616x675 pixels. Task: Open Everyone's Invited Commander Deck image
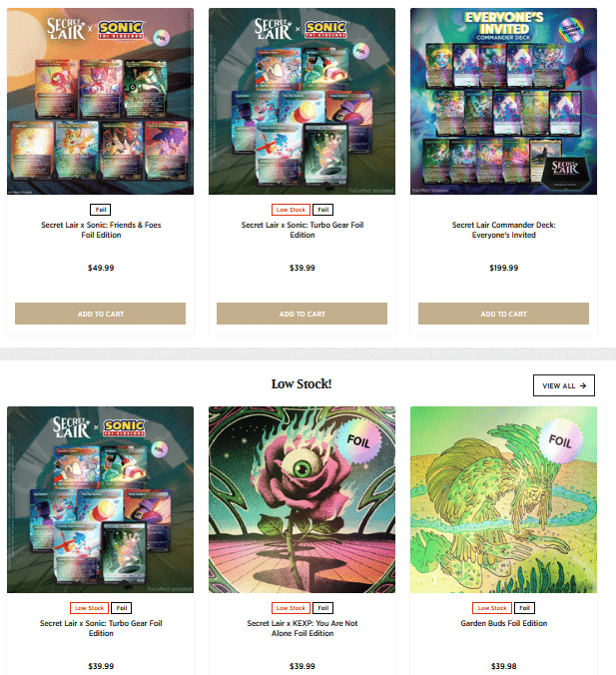[x=503, y=101]
